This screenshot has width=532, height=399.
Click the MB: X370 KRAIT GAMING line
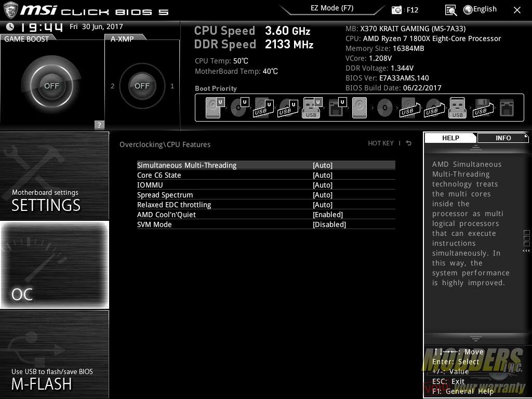[405, 29]
